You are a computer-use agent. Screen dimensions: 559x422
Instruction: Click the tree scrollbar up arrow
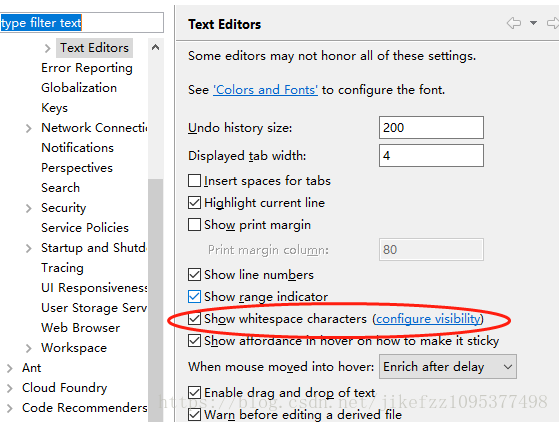point(155,47)
